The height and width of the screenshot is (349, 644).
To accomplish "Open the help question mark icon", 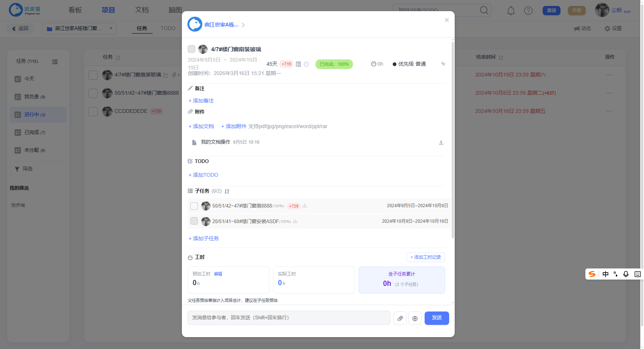I will click(528, 10).
